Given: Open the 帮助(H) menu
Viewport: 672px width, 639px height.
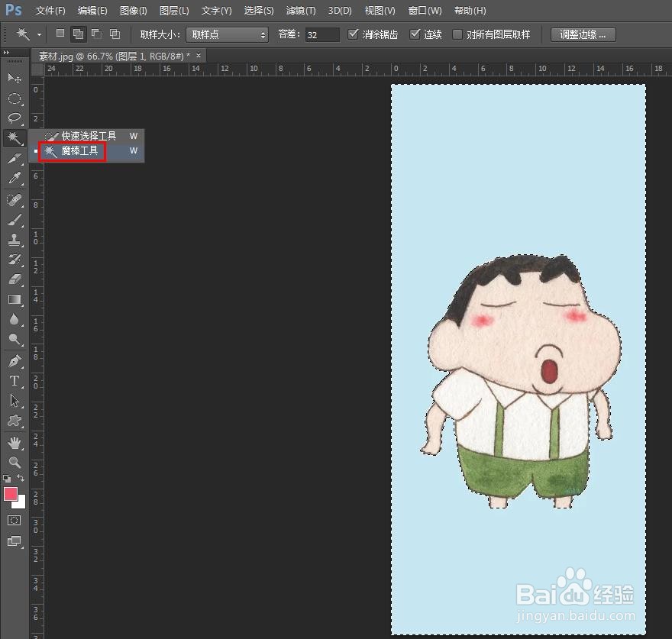Looking at the screenshot, I should [470, 10].
